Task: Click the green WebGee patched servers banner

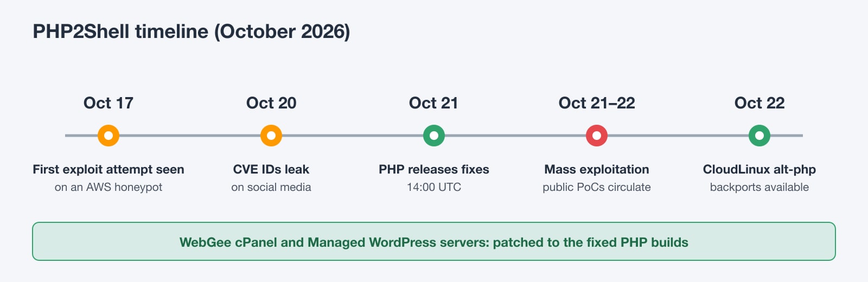Action: 434,241
